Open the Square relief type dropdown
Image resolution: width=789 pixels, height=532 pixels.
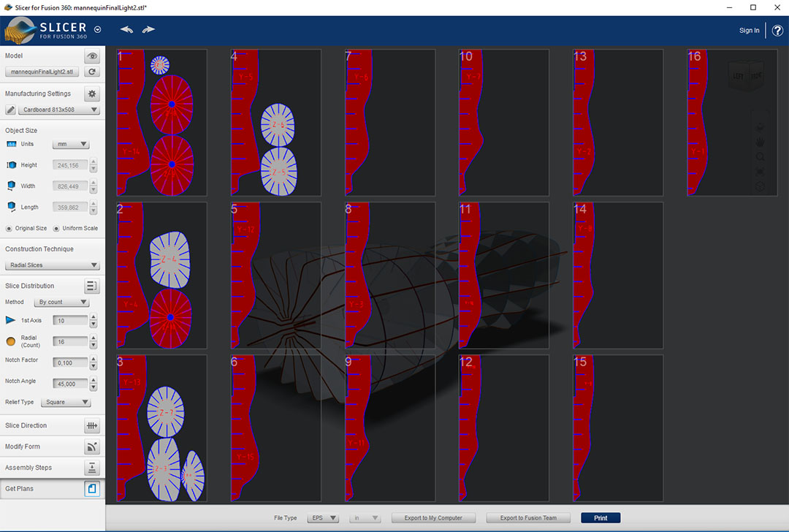click(x=66, y=402)
